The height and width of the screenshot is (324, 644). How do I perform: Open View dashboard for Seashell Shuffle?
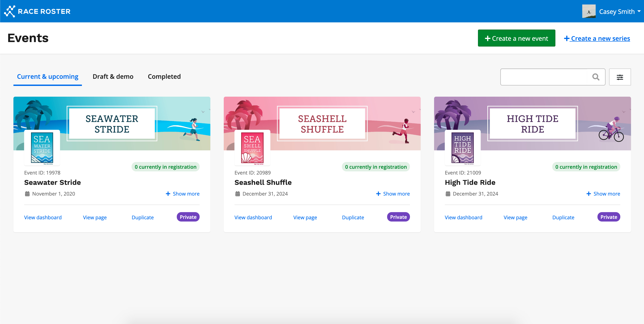coord(253,217)
